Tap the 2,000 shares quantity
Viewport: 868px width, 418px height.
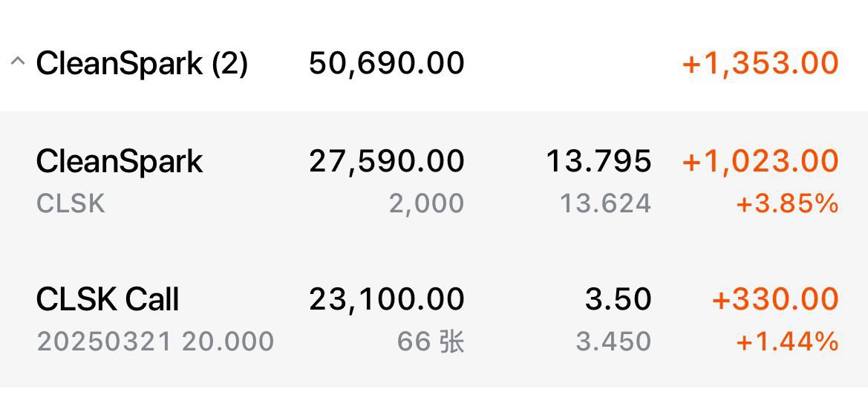(426, 203)
